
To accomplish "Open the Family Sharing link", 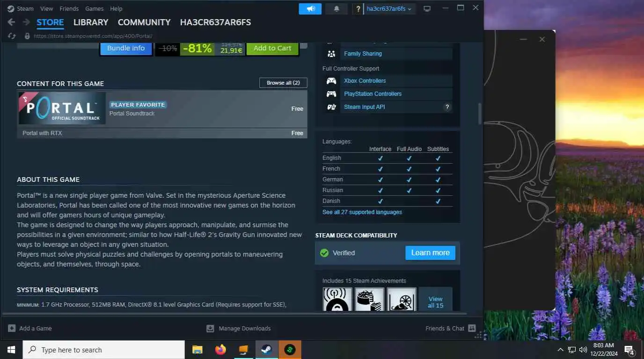I will [x=363, y=54].
